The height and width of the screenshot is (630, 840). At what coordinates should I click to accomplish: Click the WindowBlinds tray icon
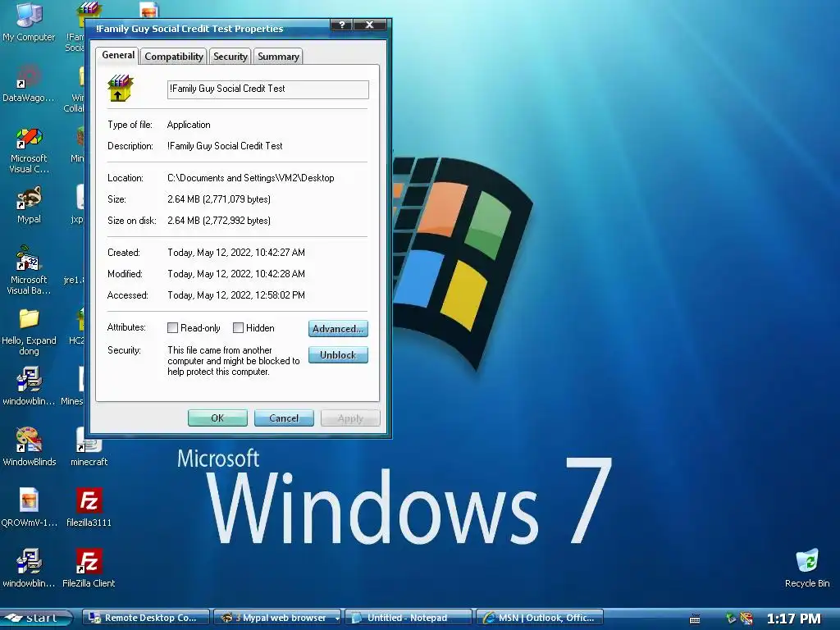(x=746, y=619)
